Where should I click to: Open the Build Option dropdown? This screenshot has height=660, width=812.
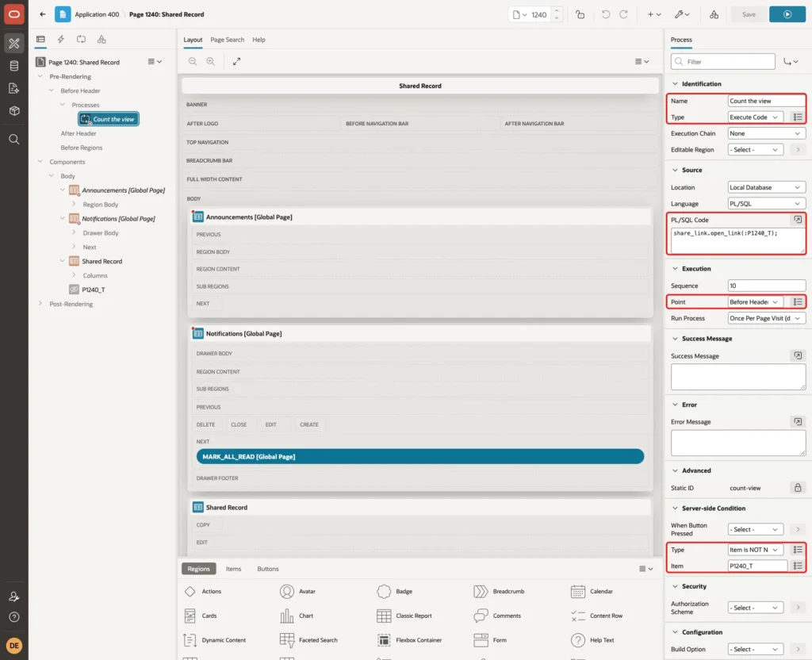coord(755,649)
